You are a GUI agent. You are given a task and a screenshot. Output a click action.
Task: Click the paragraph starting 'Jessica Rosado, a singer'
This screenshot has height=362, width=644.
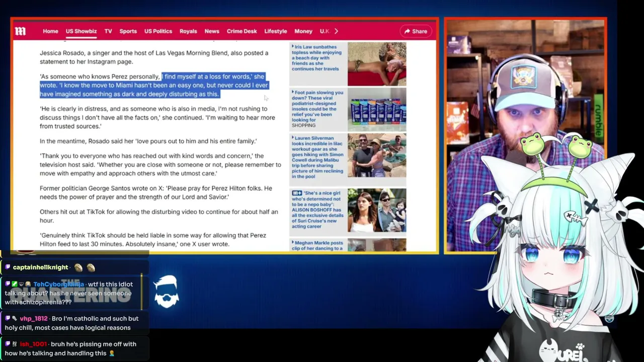(154, 57)
